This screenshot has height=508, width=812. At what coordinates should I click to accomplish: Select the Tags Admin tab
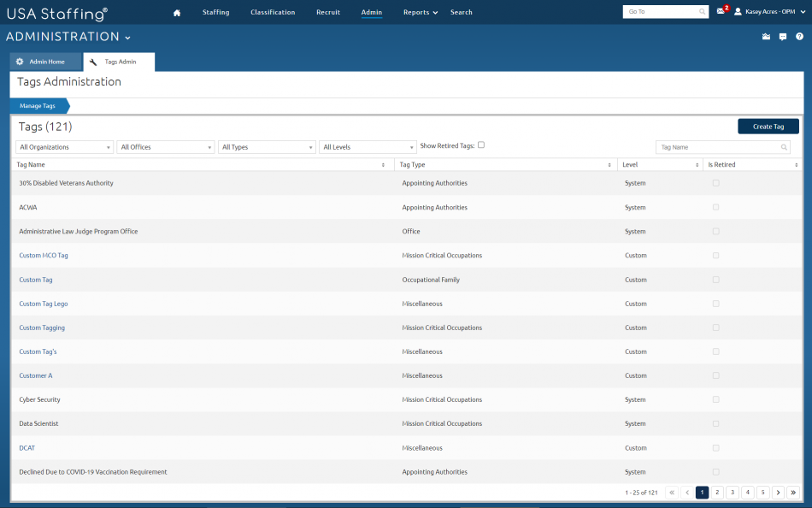pyautogui.click(x=119, y=62)
